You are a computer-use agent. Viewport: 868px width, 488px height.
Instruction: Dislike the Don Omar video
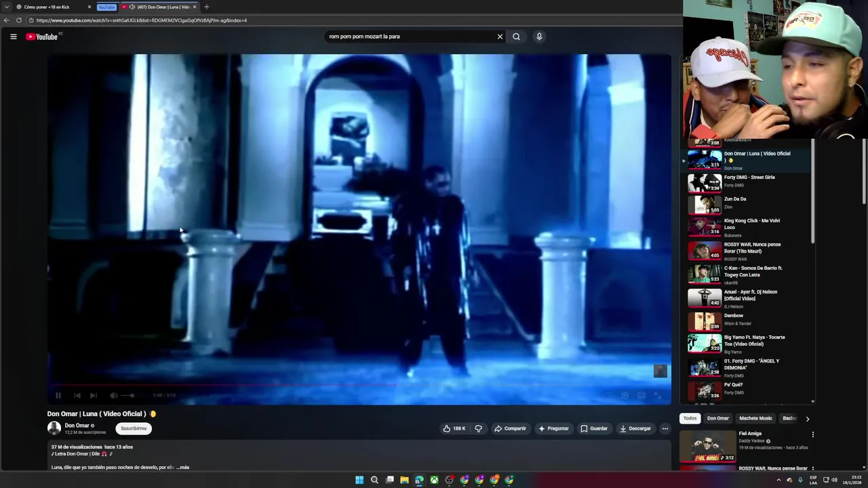[478, 428]
